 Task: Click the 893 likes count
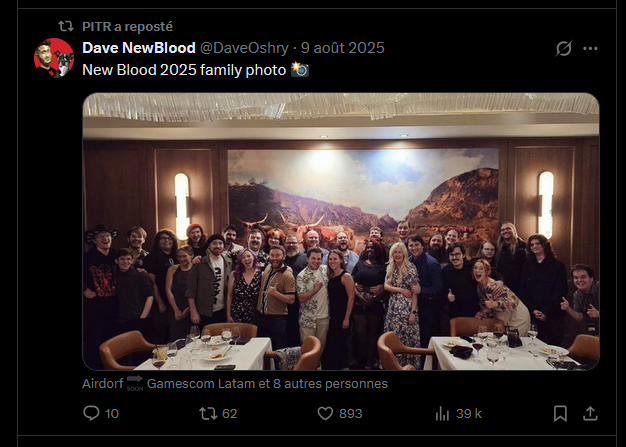pos(350,413)
